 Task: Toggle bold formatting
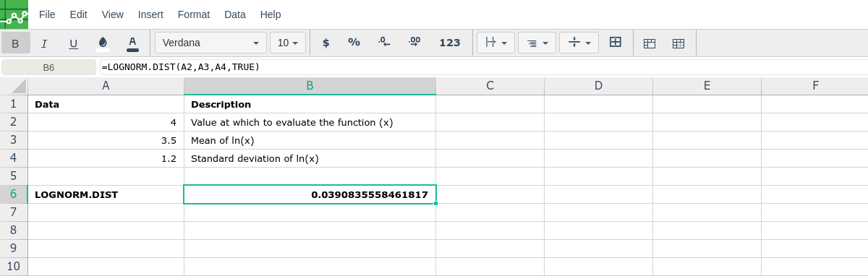[15, 43]
